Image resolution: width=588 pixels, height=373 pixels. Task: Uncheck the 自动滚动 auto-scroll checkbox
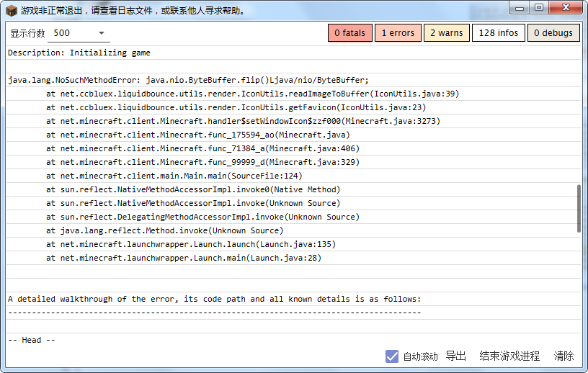click(x=392, y=356)
